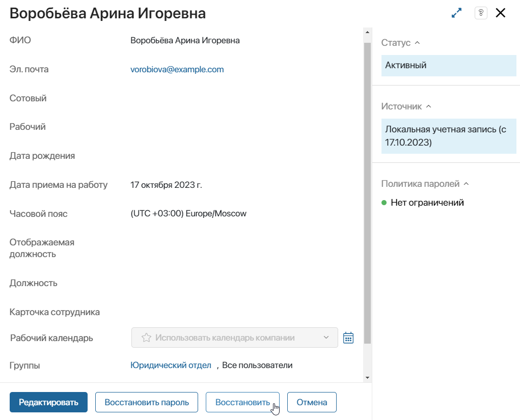This screenshot has width=520, height=420.
Task: Open the Юридический отдел group link
Action: [x=171, y=365]
